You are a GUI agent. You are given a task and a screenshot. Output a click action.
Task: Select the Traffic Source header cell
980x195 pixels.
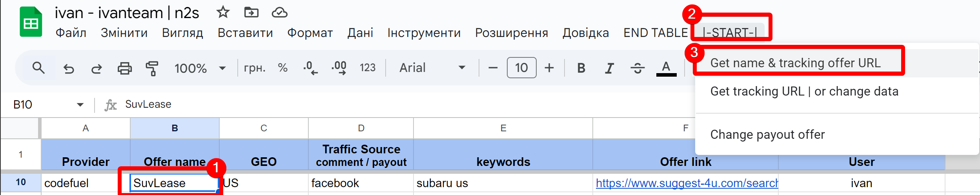(361, 155)
